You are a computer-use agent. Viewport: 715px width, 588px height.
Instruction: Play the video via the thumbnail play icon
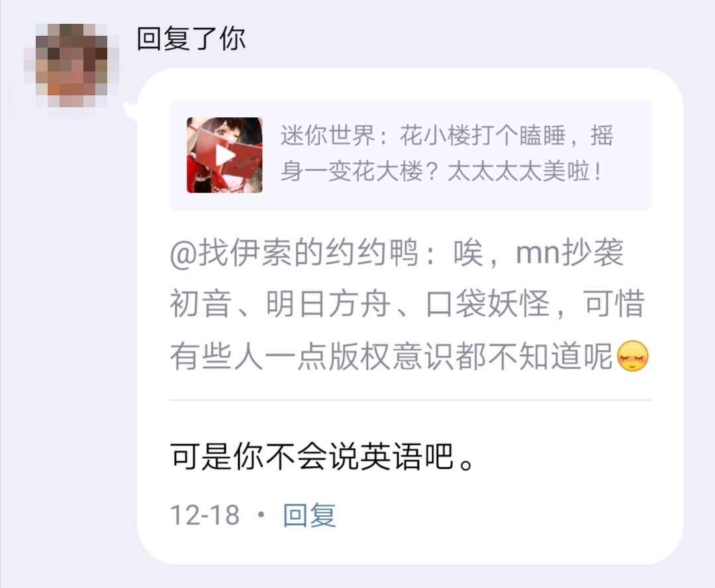(x=225, y=156)
